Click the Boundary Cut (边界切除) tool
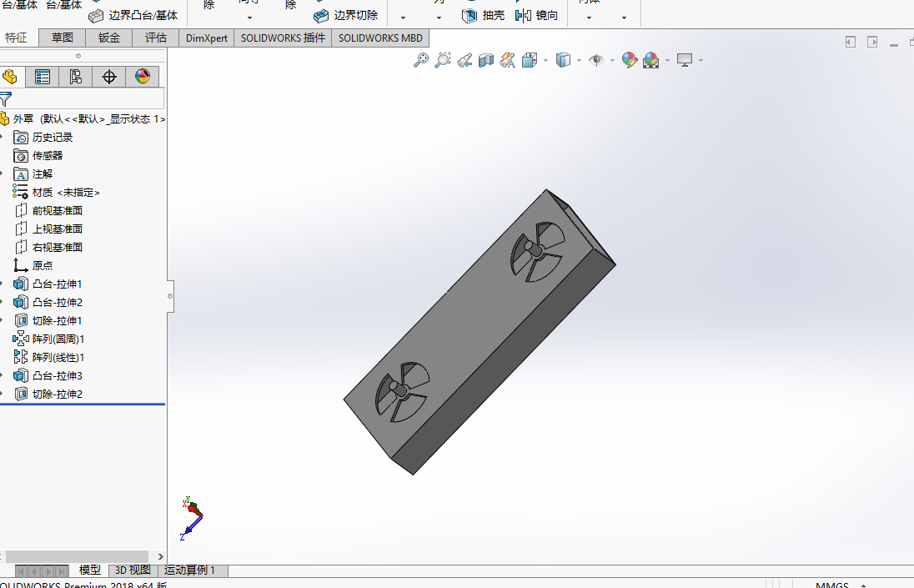Screen dimensions: 914x588 (x=345, y=16)
